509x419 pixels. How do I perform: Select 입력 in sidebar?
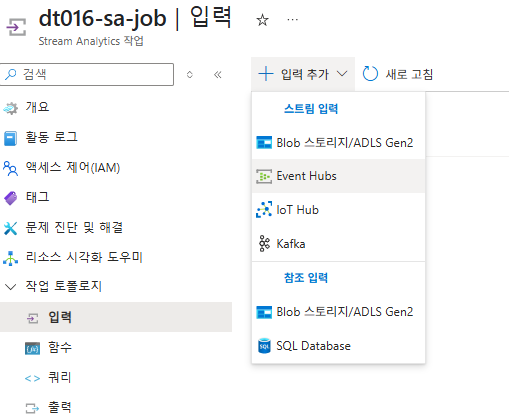(116, 317)
